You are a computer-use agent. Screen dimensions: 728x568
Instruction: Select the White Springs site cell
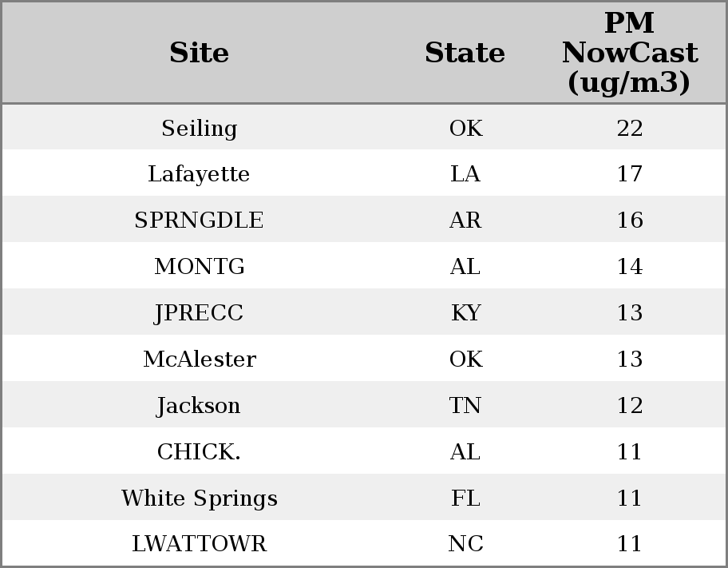click(x=199, y=498)
